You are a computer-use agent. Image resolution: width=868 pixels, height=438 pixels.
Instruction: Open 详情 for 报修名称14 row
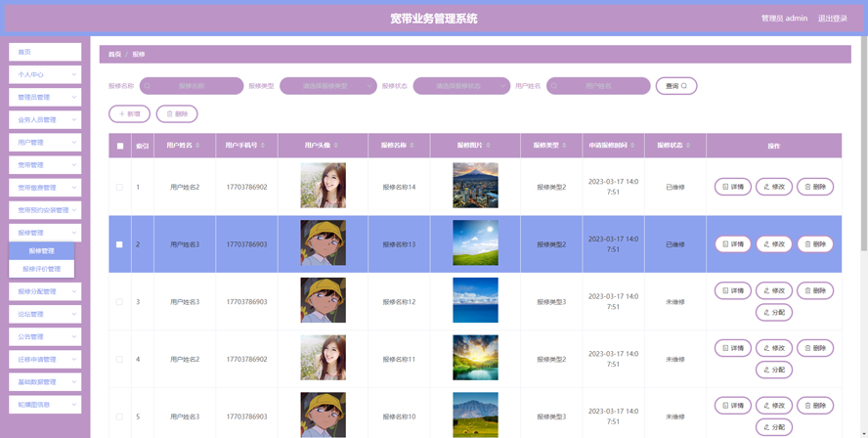pos(733,187)
